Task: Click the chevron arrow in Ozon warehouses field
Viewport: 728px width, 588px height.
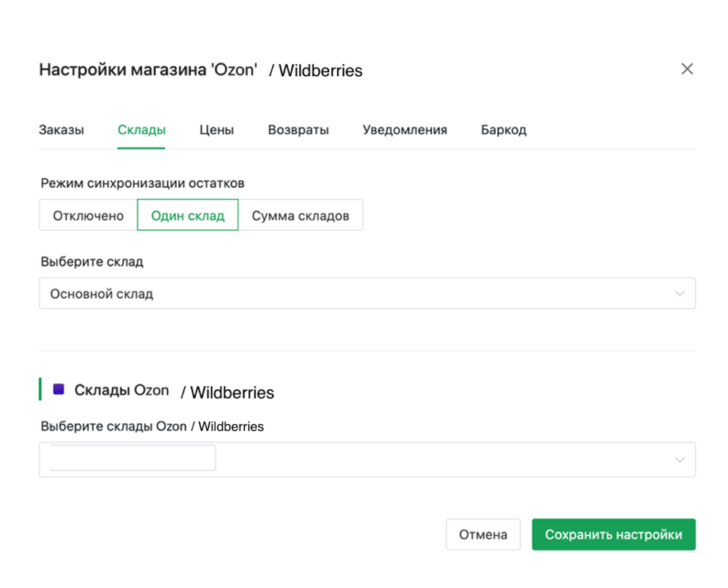Action: point(679,460)
